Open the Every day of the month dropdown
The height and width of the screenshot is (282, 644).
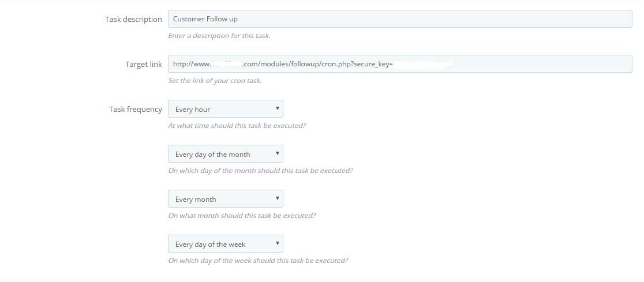point(226,154)
